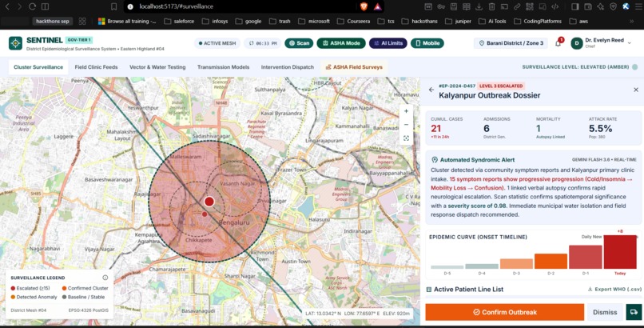This screenshot has width=644, height=328.
Task: Open the ASHA Field Surveys tab
Action: (354, 67)
